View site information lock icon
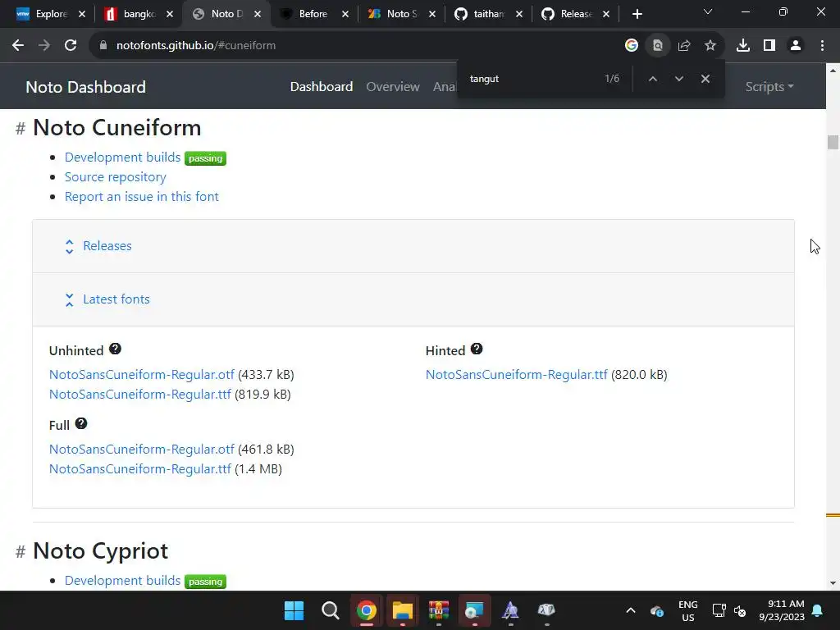Image resolution: width=840 pixels, height=630 pixels. (x=103, y=46)
